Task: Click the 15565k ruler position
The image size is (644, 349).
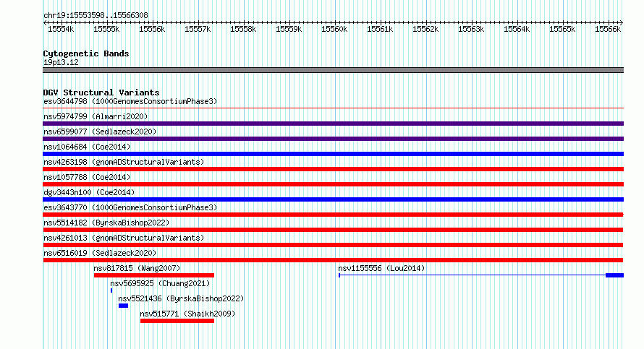Action: (562, 29)
